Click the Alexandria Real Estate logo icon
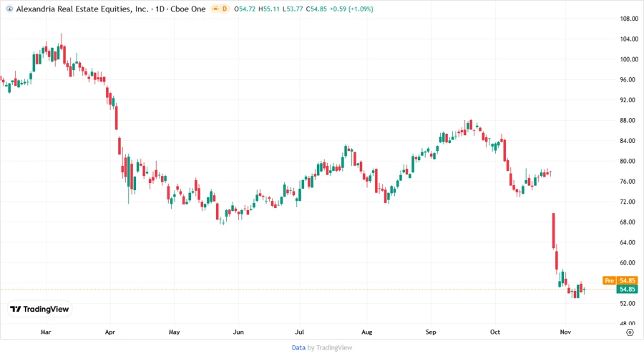This screenshot has width=644, height=356. pyautogui.click(x=9, y=9)
